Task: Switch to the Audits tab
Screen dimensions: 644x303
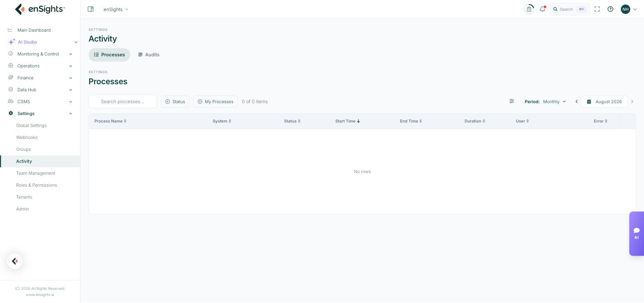Action: click(149, 55)
